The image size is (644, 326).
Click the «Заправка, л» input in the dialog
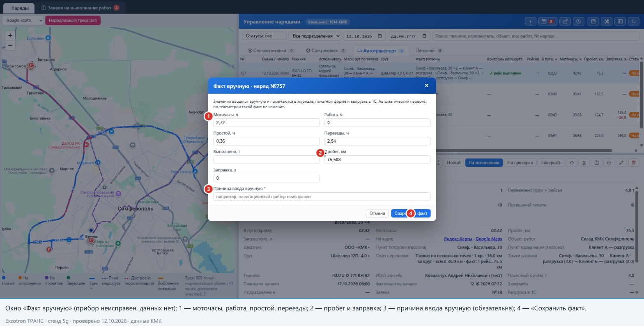[x=266, y=178]
